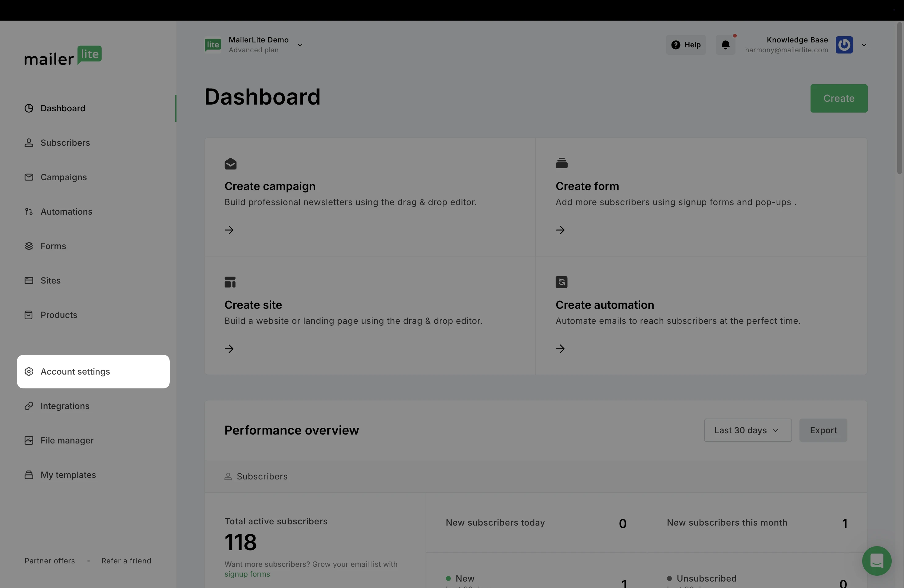Expand the user profile chevron menu
Screen dimensions: 904x588
pyautogui.click(x=864, y=45)
